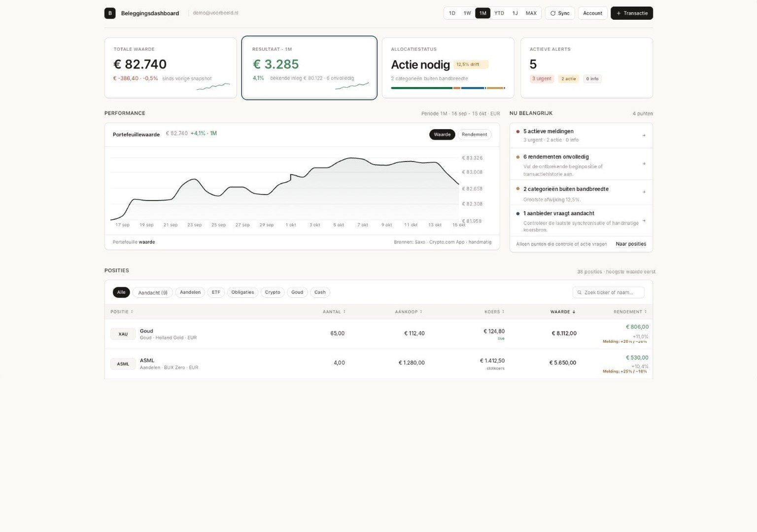The image size is (757, 532).
Task: Click the sort arrows on the Aankoop column
Action: click(421, 312)
